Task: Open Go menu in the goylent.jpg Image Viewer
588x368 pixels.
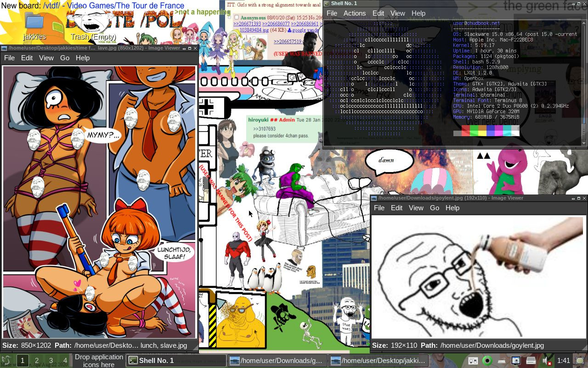Action: pyautogui.click(x=435, y=208)
